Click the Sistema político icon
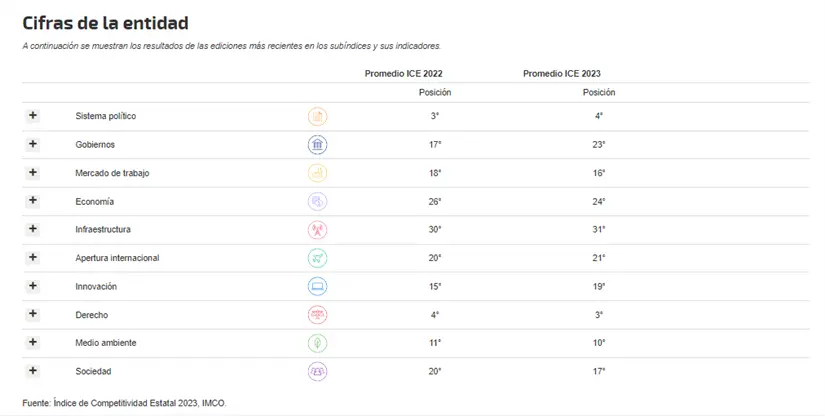Viewport: 825px width, 416px height. point(317,116)
